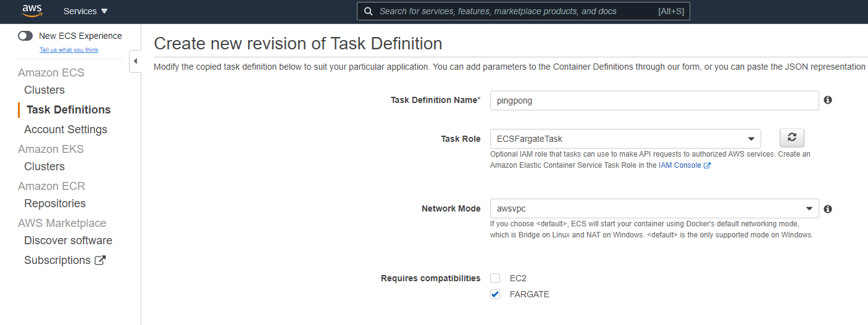Screen dimensions: 868x325
Task: Click external link icon next to Subscriptions
Action: coord(100,260)
